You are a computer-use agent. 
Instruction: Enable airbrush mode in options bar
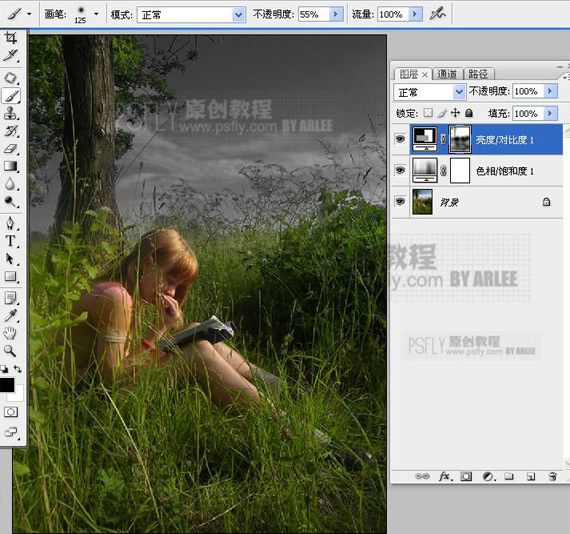[437, 14]
